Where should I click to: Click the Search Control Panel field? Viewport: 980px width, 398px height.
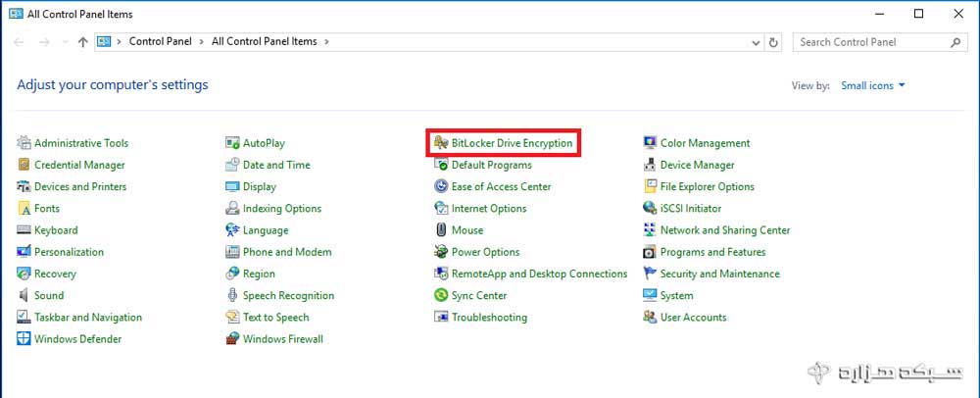coord(880,42)
